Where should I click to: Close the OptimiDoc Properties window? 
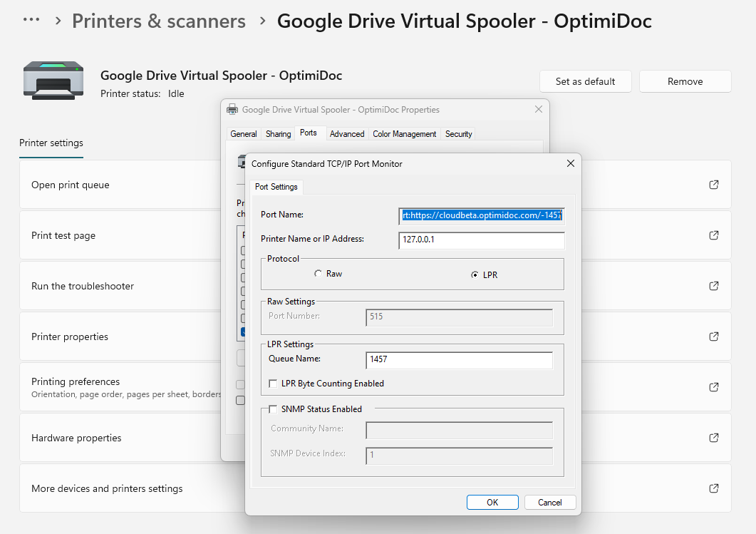539,110
